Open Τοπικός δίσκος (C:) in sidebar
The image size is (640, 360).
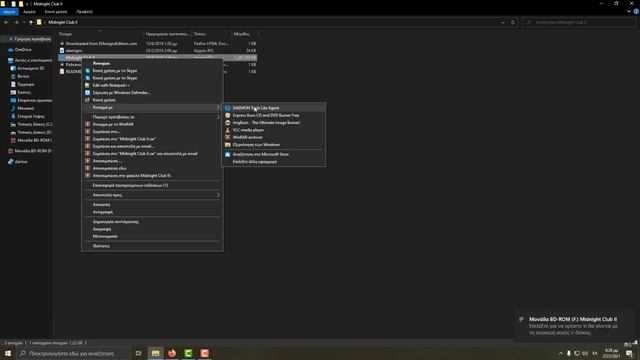coord(31,124)
